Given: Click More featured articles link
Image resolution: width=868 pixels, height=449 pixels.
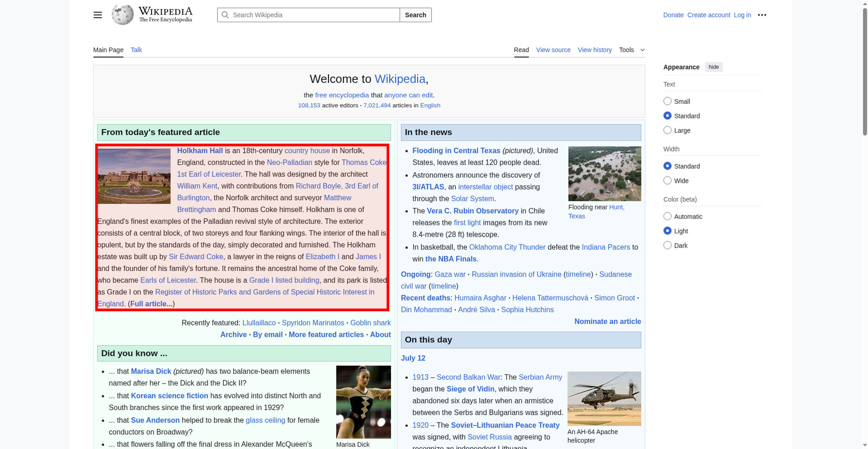Looking at the screenshot, I should (x=326, y=334).
